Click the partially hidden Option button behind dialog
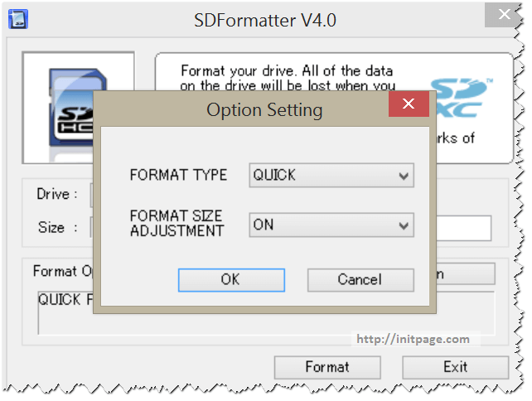Viewport: 532px width, 401px height. click(x=466, y=273)
